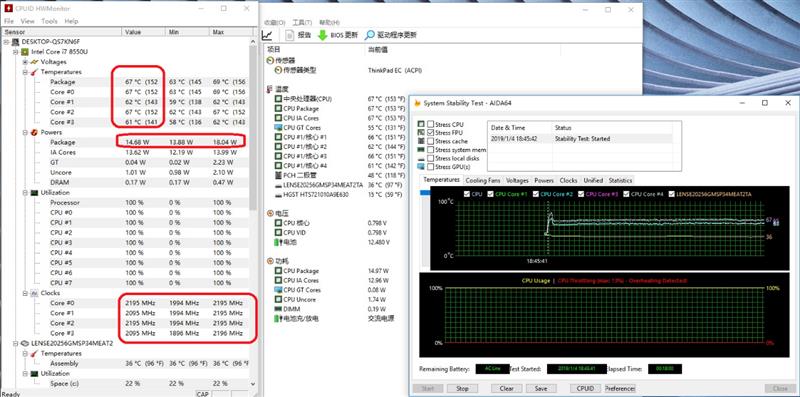Enable the Stress CPU checkbox

(431, 124)
